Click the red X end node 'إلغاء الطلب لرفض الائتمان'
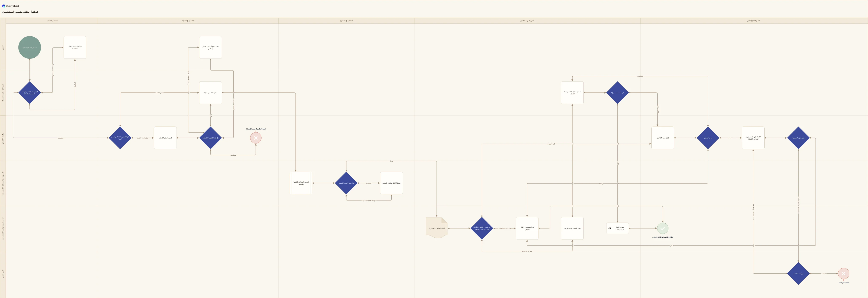 [256, 138]
